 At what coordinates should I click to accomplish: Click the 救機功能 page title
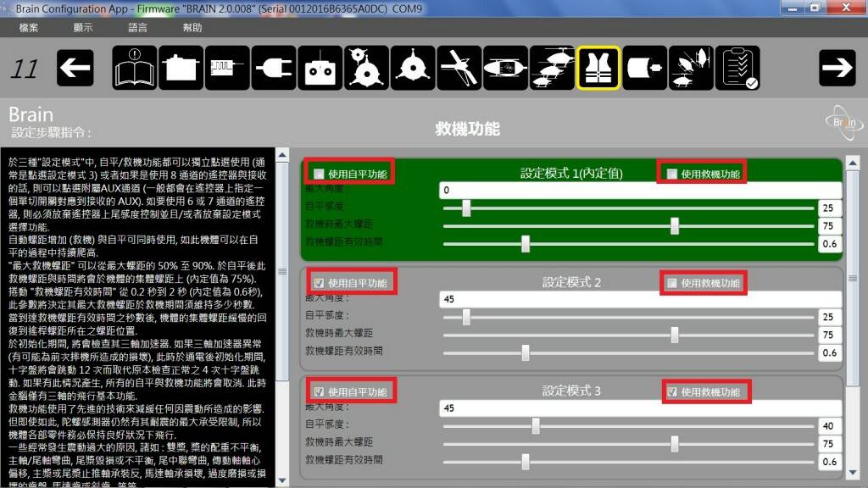click(468, 129)
